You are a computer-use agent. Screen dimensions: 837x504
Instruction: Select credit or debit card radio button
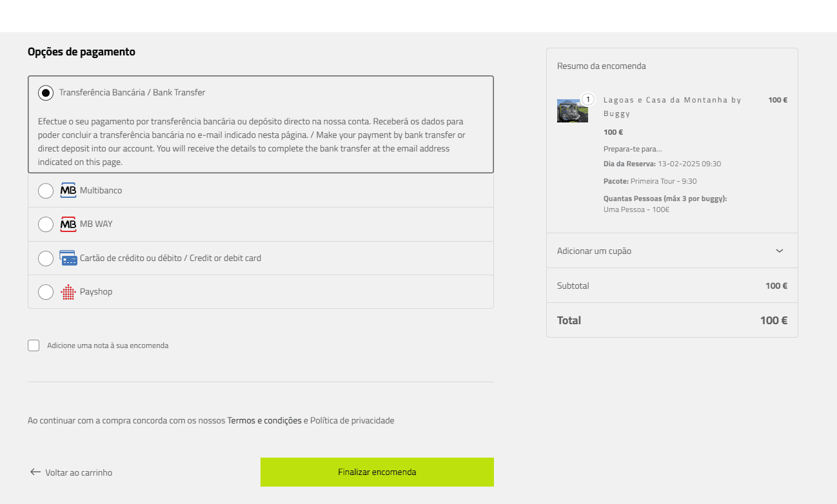[46, 258]
